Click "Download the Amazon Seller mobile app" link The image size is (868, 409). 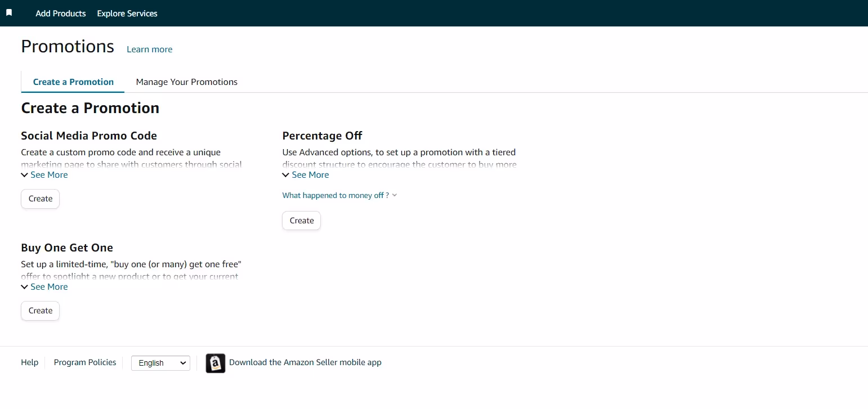pos(305,362)
